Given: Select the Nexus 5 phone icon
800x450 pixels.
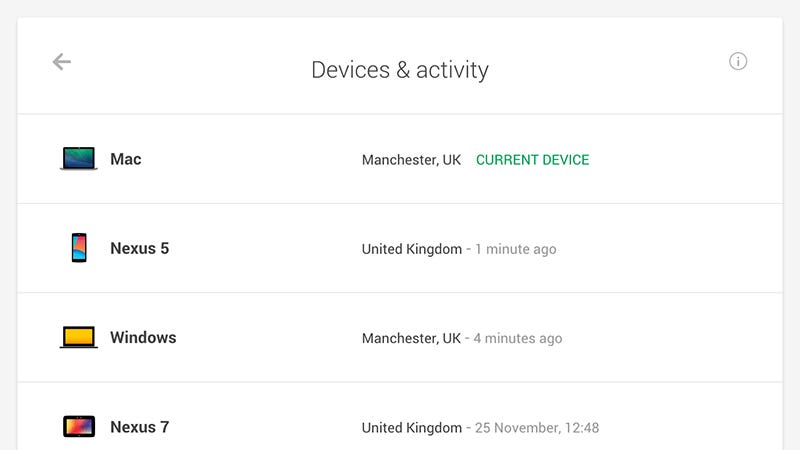Looking at the screenshot, I should point(79,247).
